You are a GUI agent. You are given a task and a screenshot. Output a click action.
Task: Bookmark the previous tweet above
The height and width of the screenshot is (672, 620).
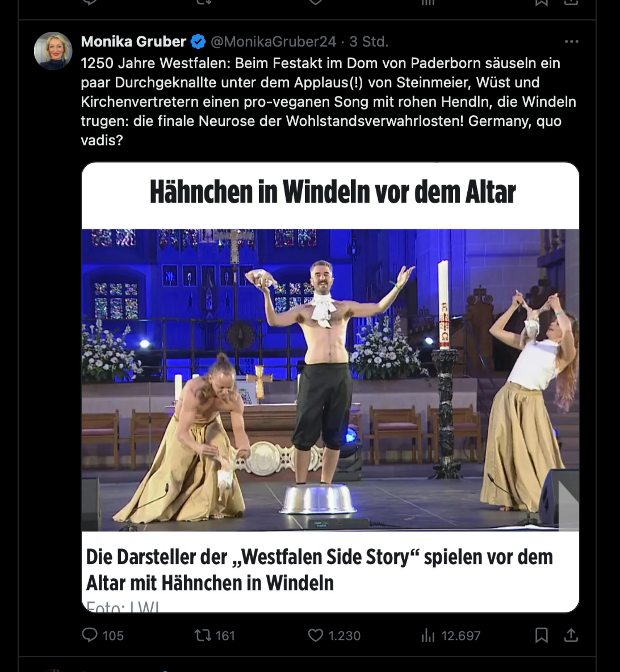(x=542, y=3)
